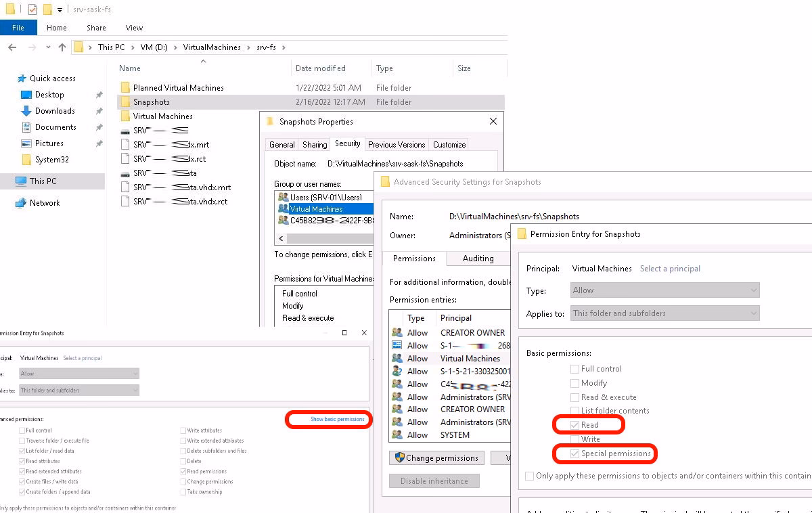812x513 pixels.
Task: Switch to the Auditing tab
Action: 478,259
